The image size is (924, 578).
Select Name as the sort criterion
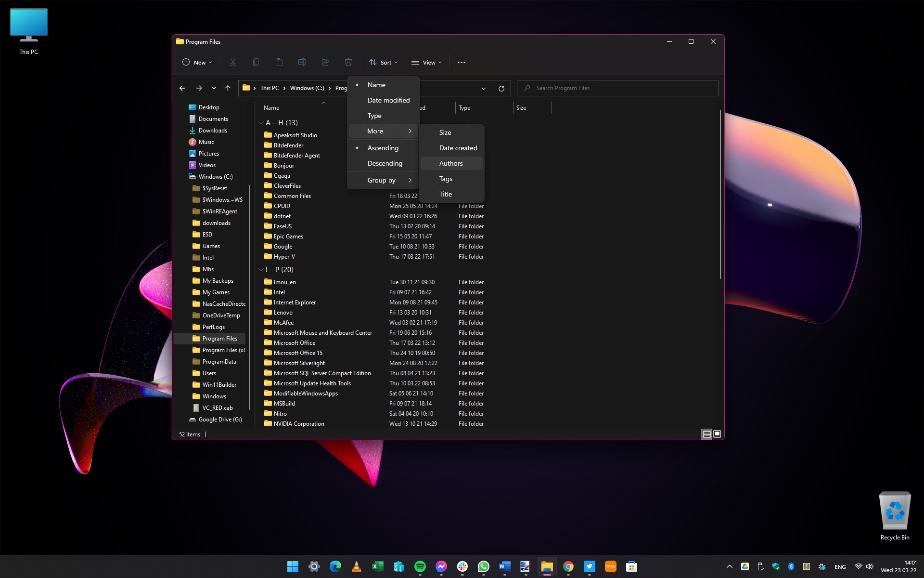click(376, 85)
